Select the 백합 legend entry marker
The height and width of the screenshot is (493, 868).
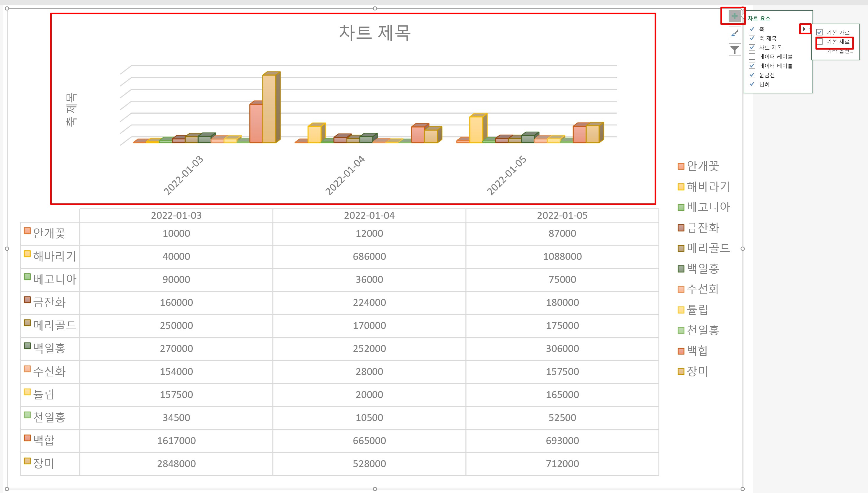681,351
